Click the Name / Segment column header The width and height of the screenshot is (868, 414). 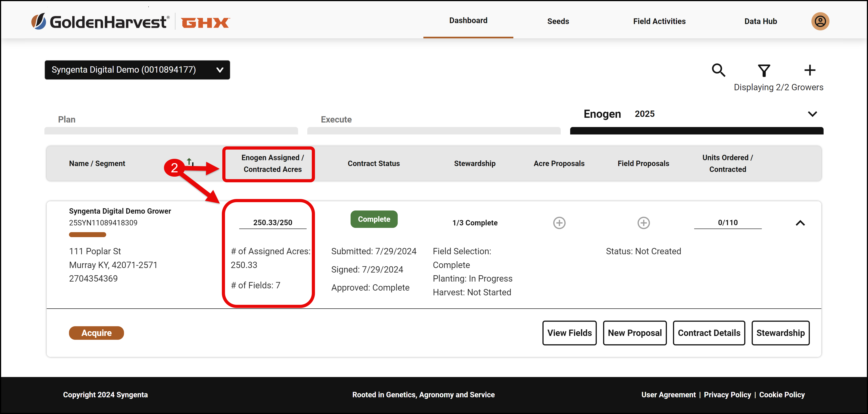97,164
